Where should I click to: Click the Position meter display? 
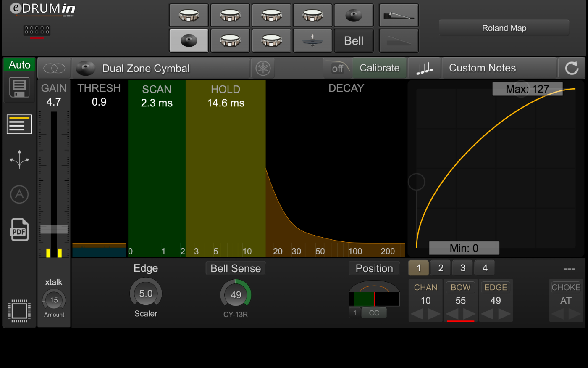click(x=374, y=299)
